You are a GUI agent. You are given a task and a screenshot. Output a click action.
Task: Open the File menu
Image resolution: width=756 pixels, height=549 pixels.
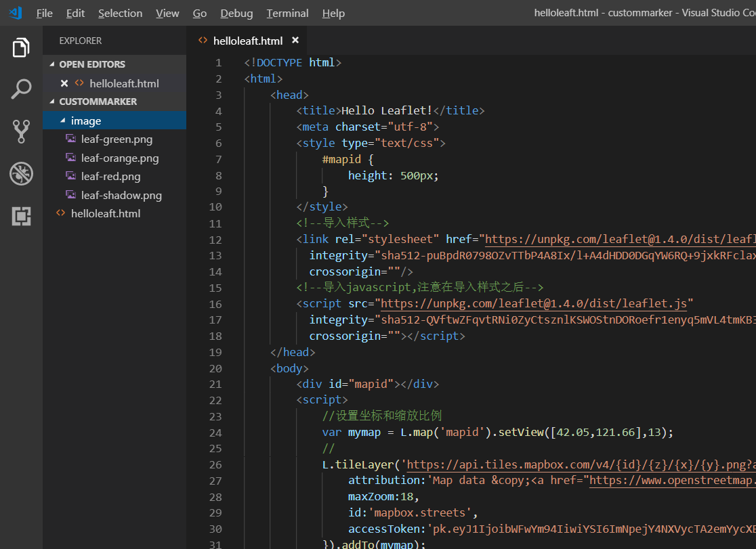tap(44, 13)
